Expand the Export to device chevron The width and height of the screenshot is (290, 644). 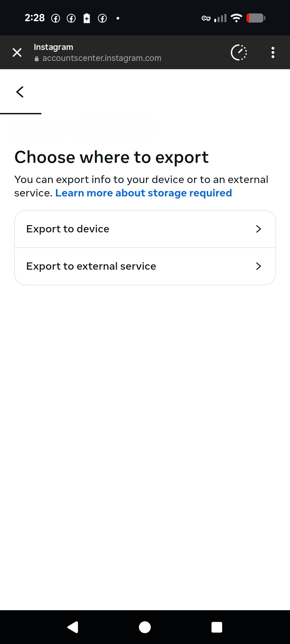pyautogui.click(x=259, y=229)
